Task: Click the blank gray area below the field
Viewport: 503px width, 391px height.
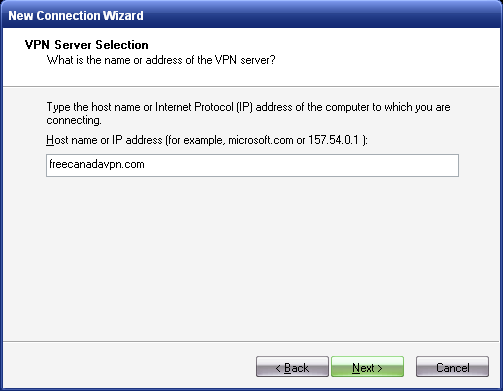Action: 251,260
